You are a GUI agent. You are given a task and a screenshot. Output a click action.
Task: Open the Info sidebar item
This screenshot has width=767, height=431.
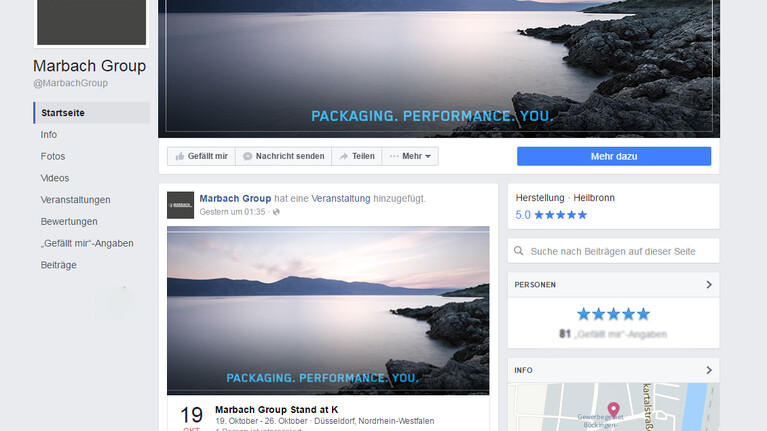pos(48,135)
